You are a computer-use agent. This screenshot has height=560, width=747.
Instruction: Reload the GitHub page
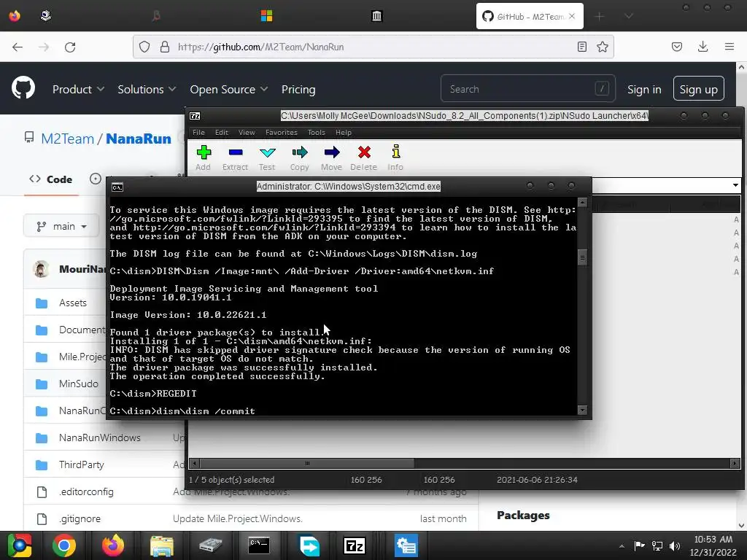coord(70,47)
